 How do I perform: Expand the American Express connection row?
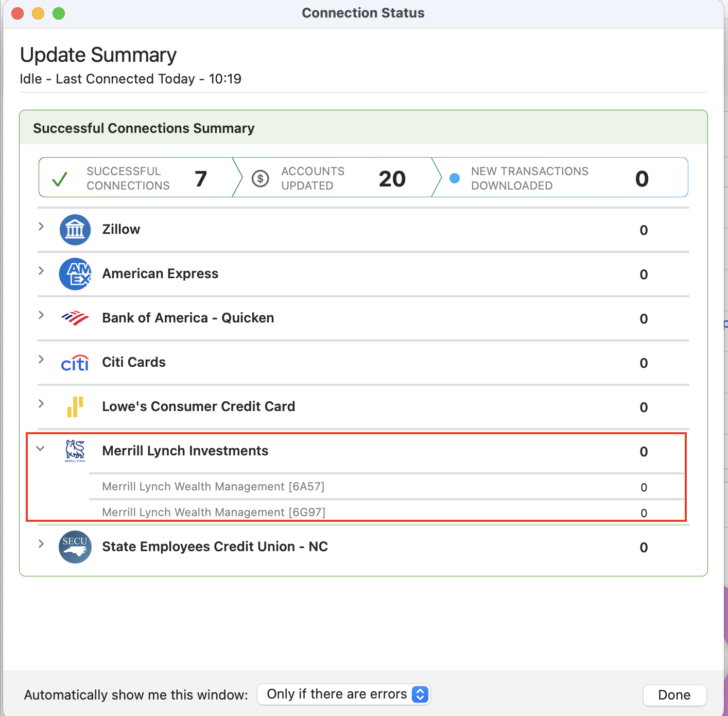click(41, 271)
